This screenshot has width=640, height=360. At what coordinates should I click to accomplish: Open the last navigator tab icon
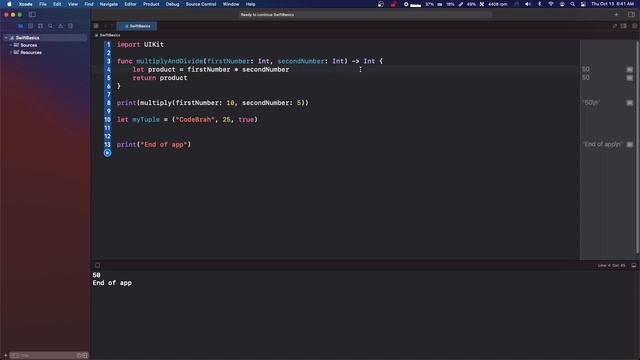point(71,26)
